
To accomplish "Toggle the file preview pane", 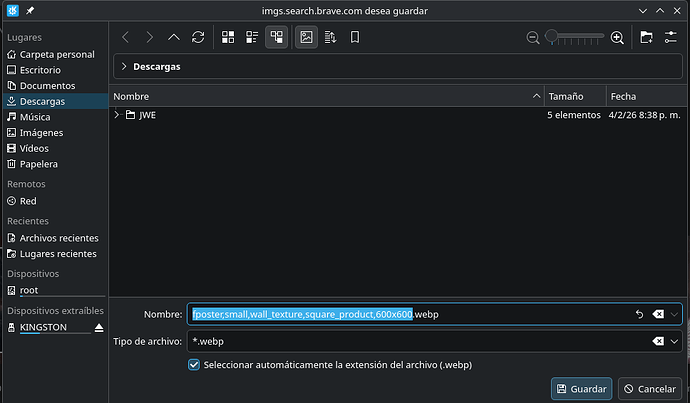I will (306, 37).
